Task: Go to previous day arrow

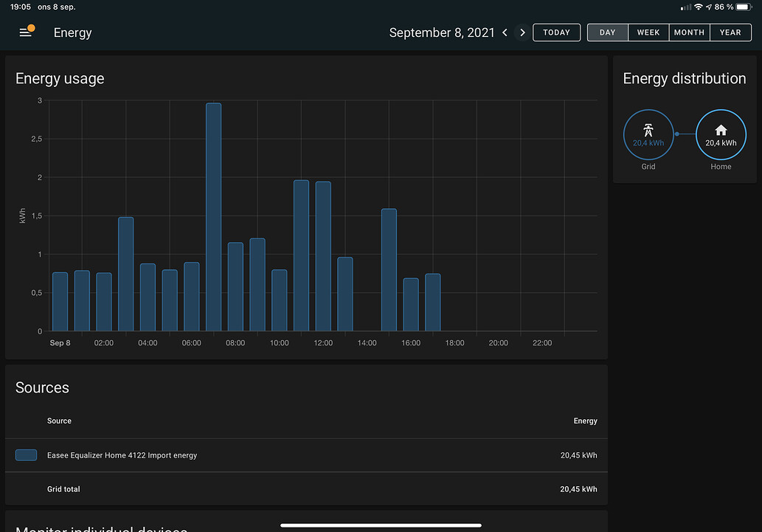Action: [505, 32]
